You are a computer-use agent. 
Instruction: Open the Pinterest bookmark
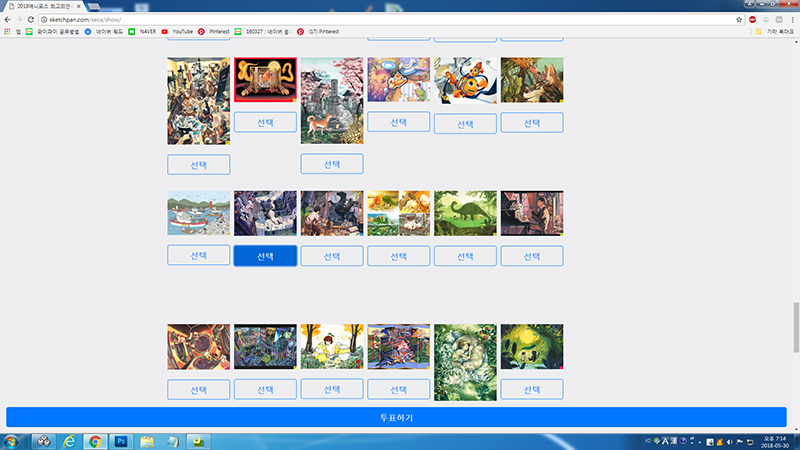(x=214, y=32)
